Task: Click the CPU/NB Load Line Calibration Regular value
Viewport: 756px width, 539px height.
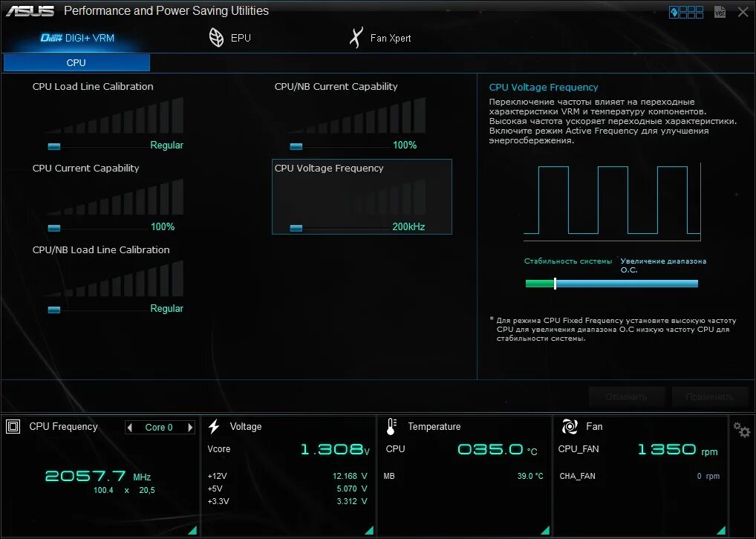Action: click(167, 309)
